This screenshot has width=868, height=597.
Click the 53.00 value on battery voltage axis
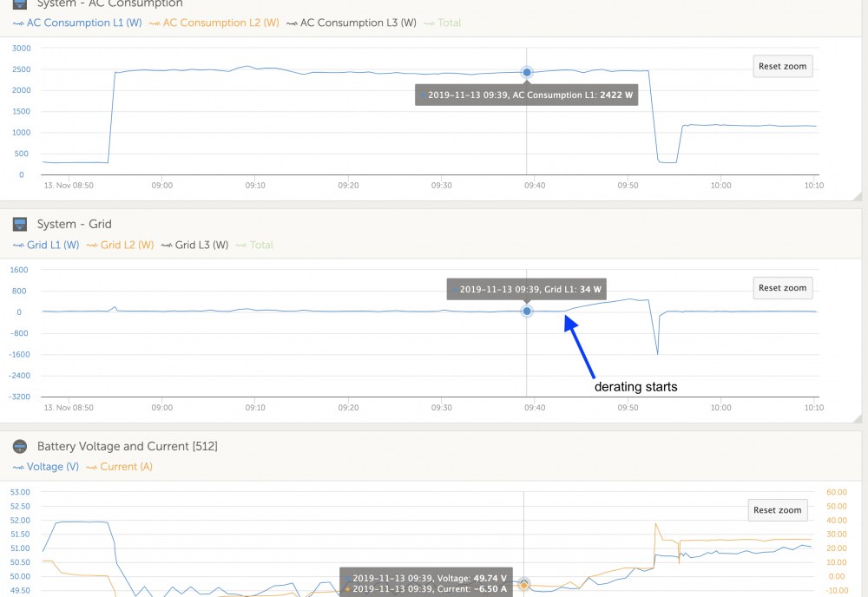point(20,492)
